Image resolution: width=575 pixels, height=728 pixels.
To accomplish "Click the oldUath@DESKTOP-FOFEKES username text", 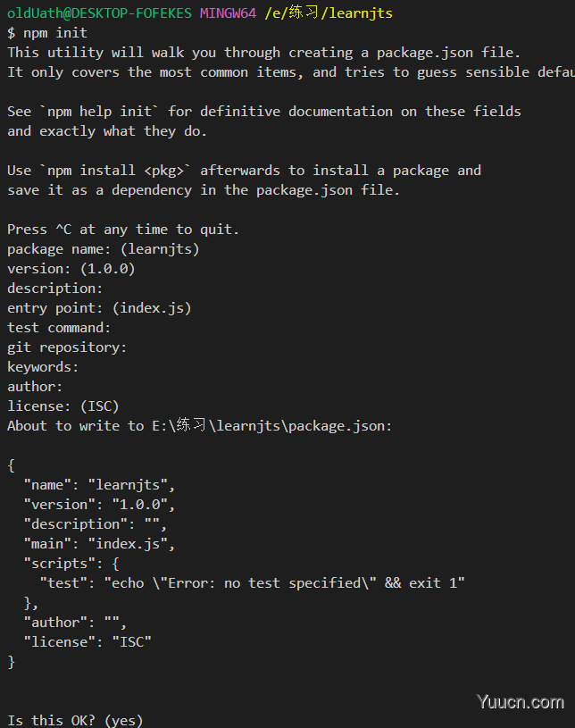I will tap(100, 13).
